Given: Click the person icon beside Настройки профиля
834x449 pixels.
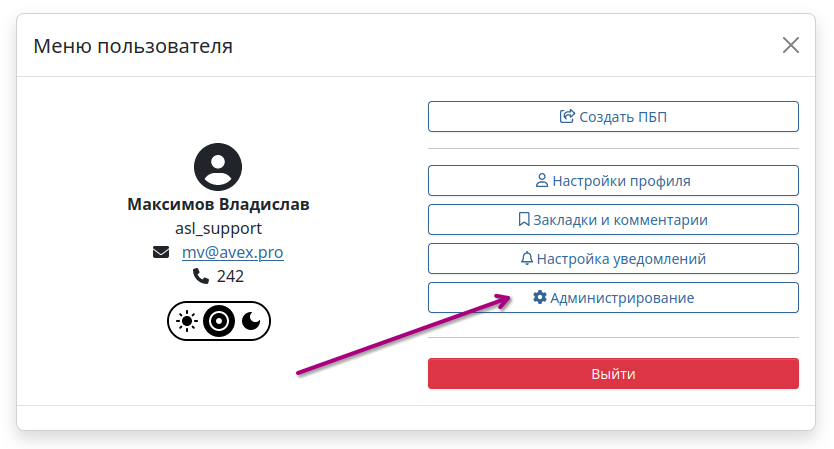Looking at the screenshot, I should tap(541, 180).
